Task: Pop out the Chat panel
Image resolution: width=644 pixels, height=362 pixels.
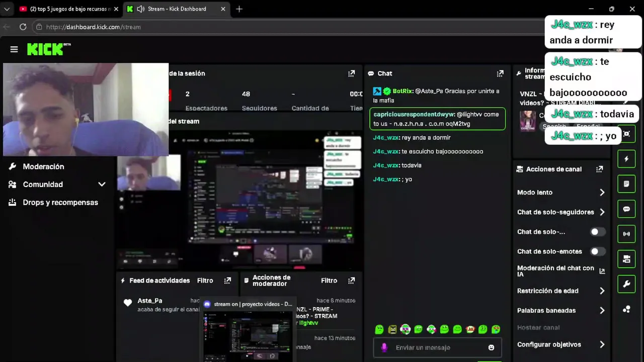Action: click(x=500, y=73)
